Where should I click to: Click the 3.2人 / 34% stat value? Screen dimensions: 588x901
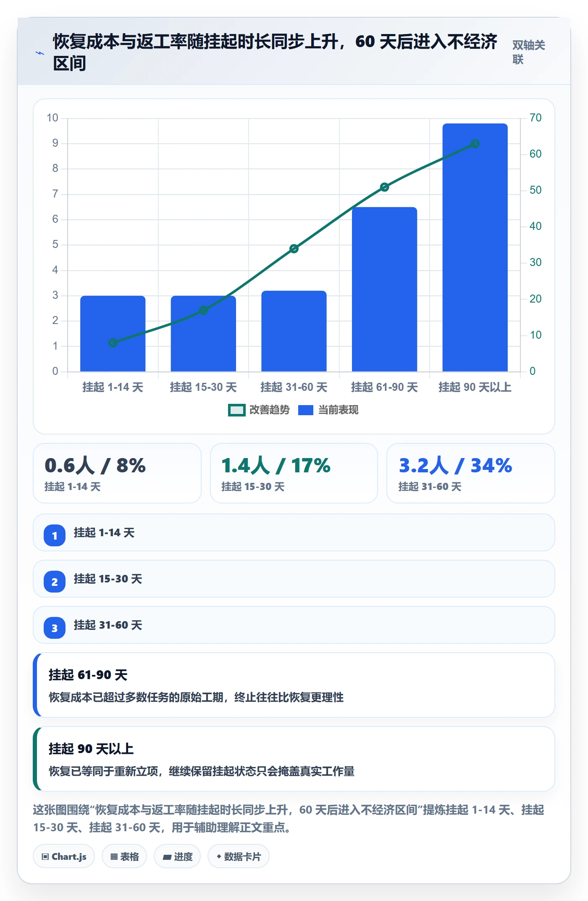click(x=455, y=466)
